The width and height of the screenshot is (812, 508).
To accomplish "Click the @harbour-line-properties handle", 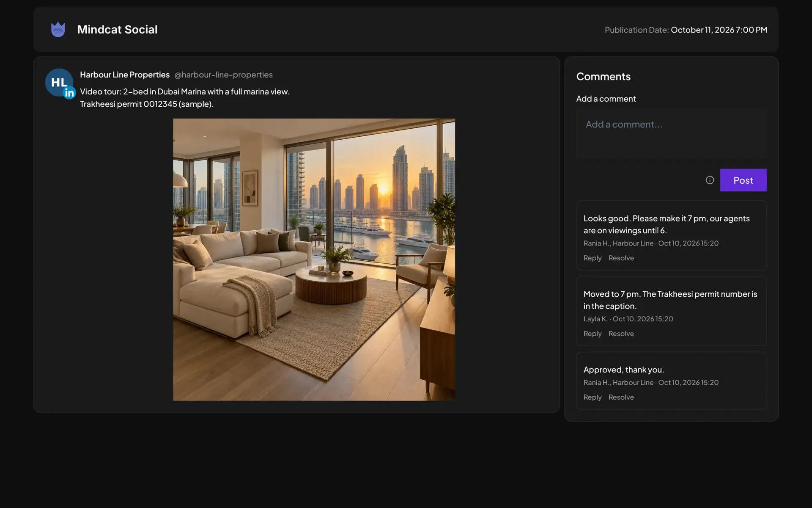I will coord(223,75).
